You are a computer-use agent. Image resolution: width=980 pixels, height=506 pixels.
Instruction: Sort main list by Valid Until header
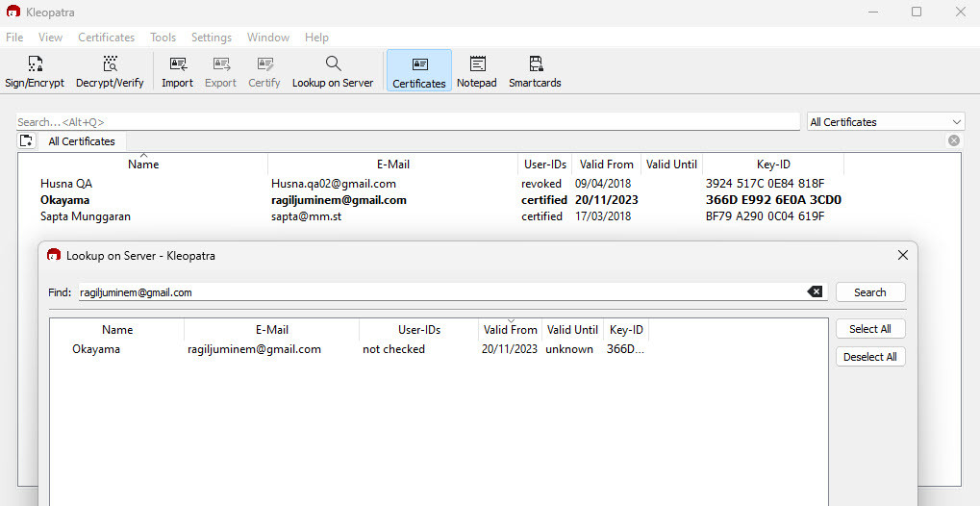tap(672, 164)
